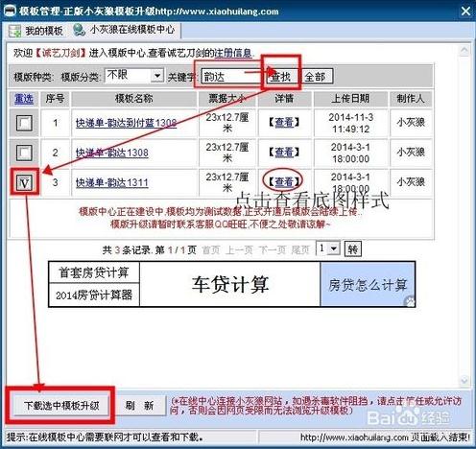Open template 快递单-韵达1308 link
The image size is (476, 449).
(112, 153)
